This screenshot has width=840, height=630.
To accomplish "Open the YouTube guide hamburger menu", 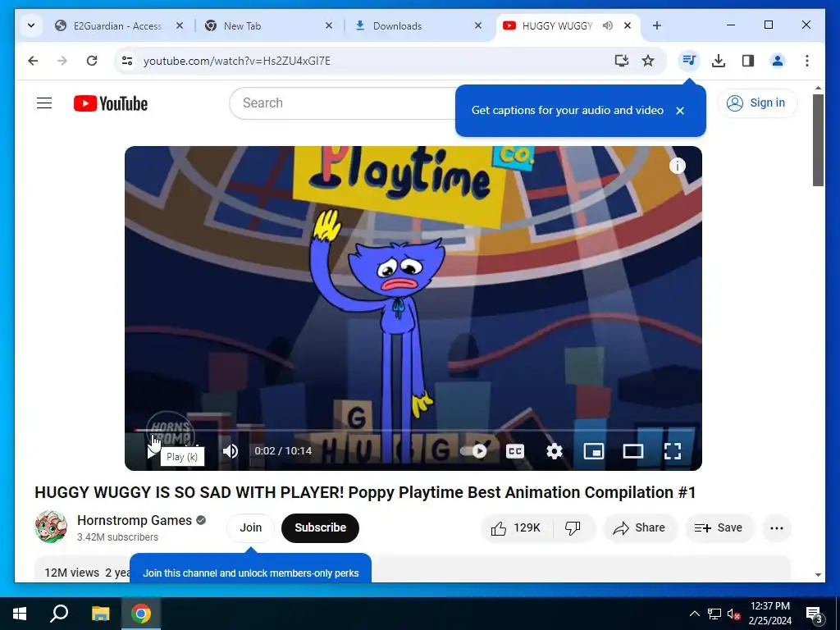I will pos(44,103).
